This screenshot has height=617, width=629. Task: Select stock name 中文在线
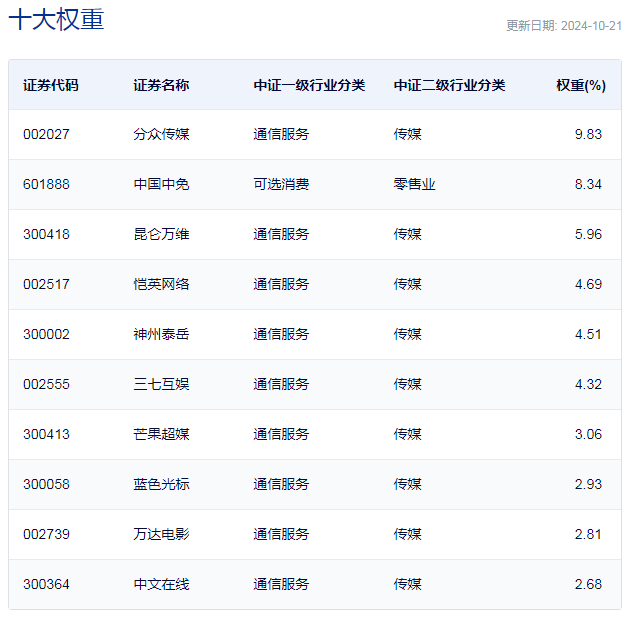click(x=161, y=585)
